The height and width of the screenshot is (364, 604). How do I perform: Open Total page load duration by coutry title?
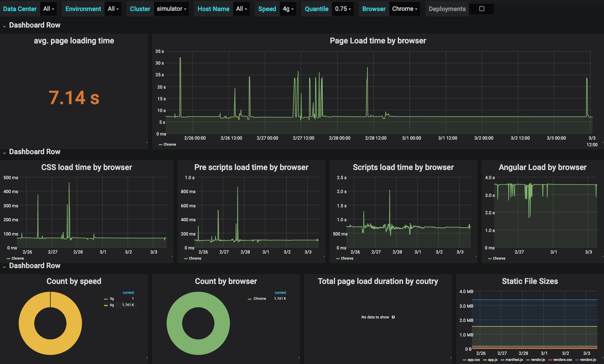[x=378, y=281]
